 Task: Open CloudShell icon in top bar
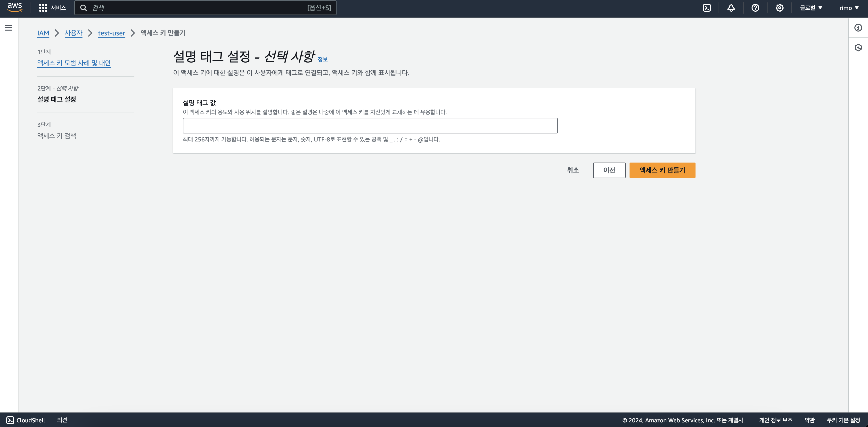coord(707,8)
